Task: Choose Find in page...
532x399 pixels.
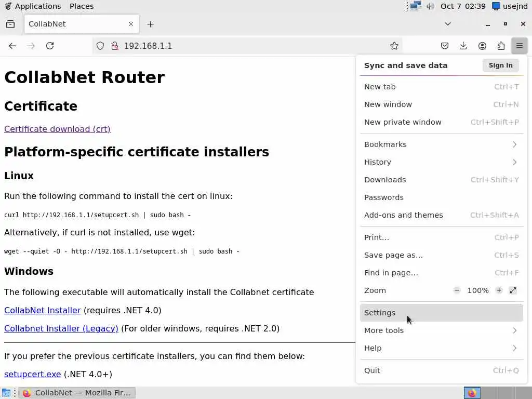Action: click(x=442, y=273)
